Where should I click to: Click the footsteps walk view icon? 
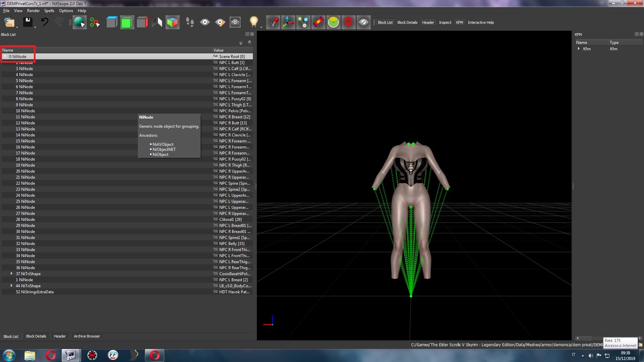click(x=190, y=22)
